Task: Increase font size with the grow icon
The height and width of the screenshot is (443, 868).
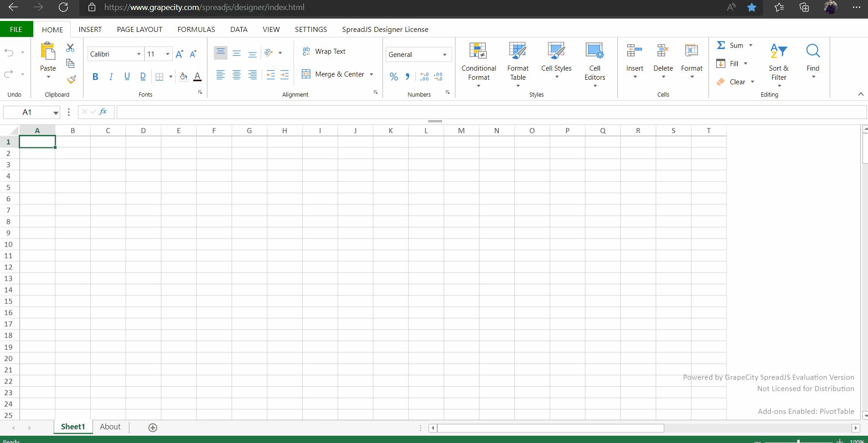Action: point(179,54)
